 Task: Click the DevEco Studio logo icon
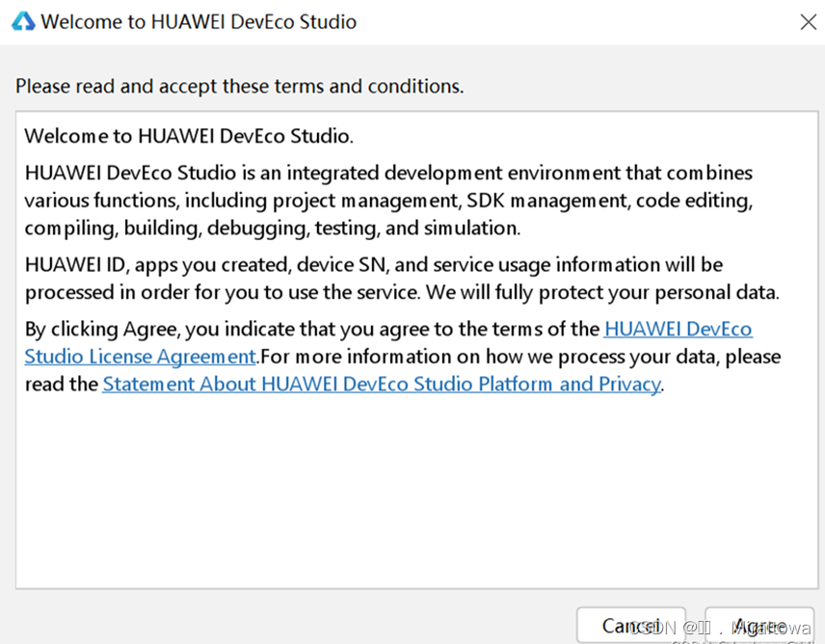23,21
